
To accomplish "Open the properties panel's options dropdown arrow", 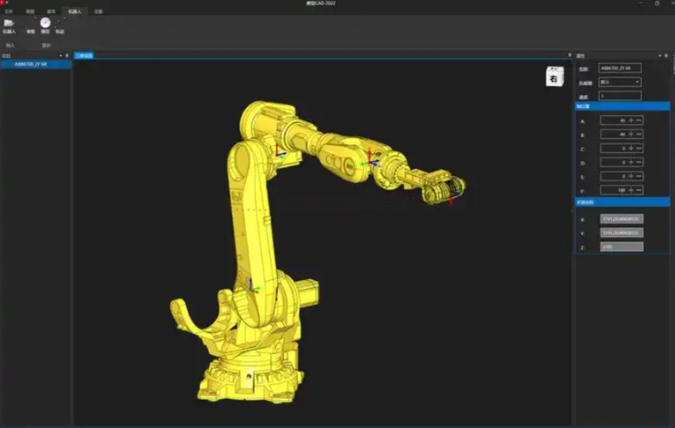I will click(x=660, y=56).
